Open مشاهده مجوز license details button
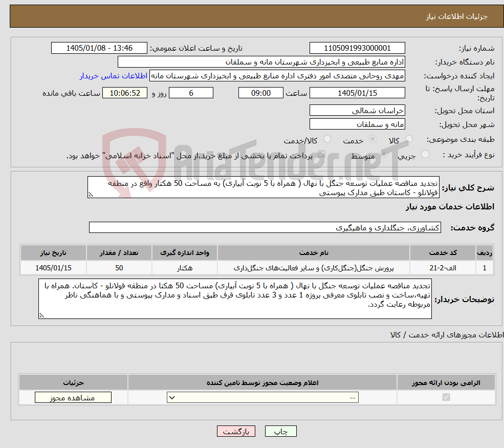504x448 pixels. tap(73, 397)
